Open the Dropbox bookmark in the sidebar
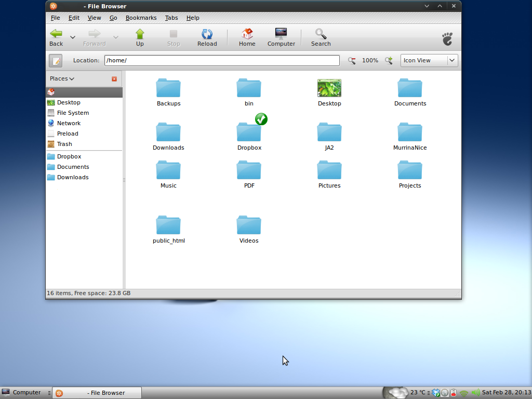The image size is (532, 399). point(84,156)
